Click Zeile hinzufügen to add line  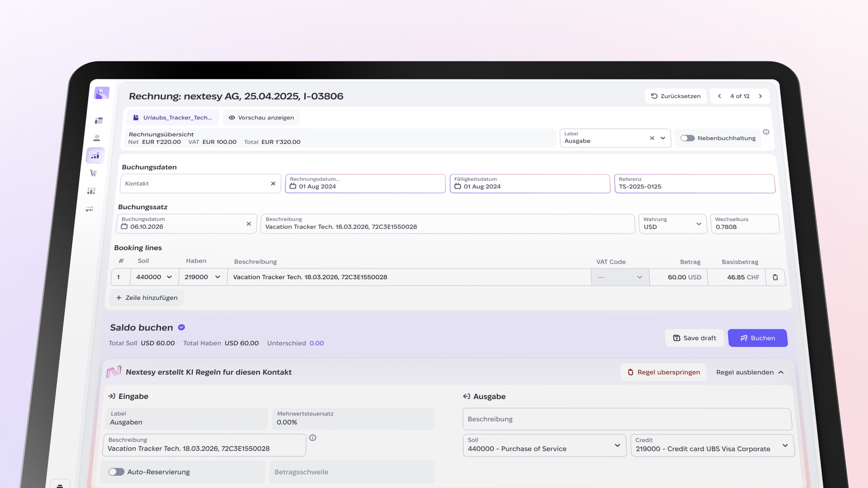(x=146, y=298)
